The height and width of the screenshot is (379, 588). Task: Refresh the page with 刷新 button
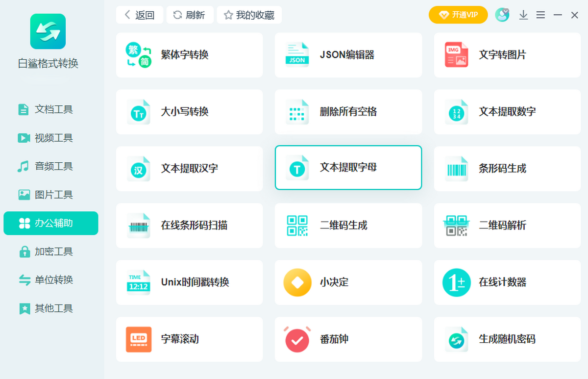190,15
